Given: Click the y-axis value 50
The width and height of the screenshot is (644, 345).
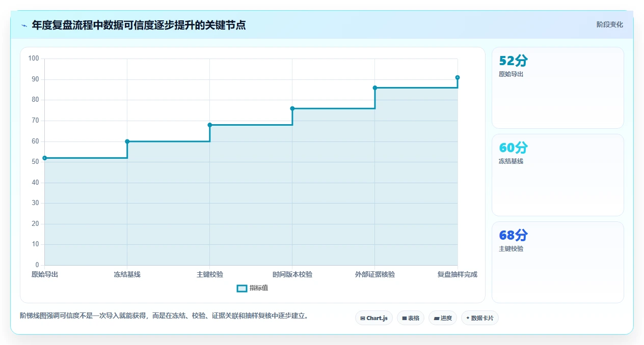Looking at the screenshot, I should 35,162.
